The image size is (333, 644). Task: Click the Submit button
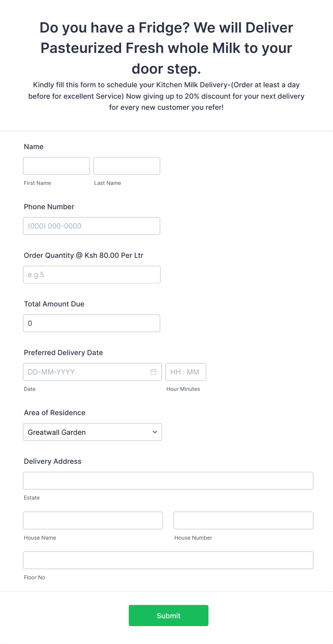168,615
